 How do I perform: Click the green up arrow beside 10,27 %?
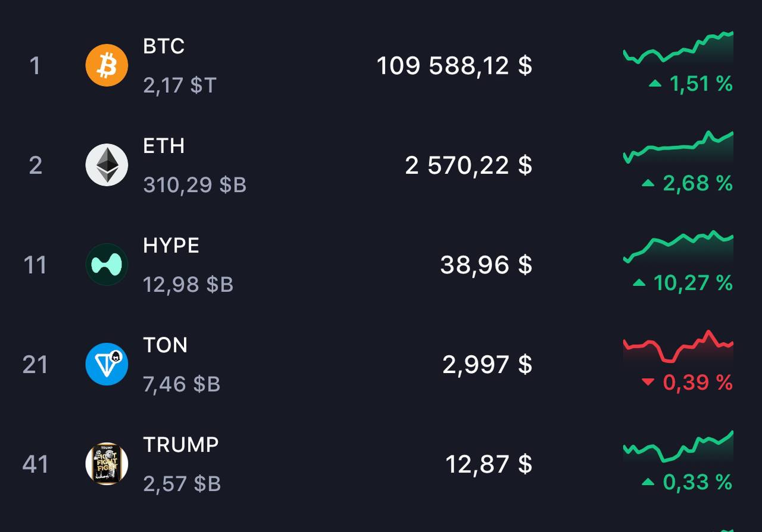coord(639,283)
